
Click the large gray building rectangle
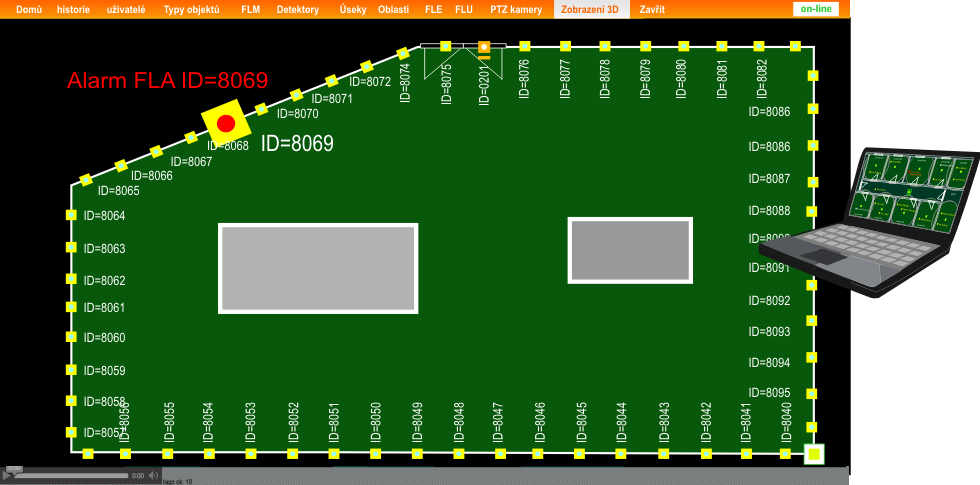[x=318, y=268]
